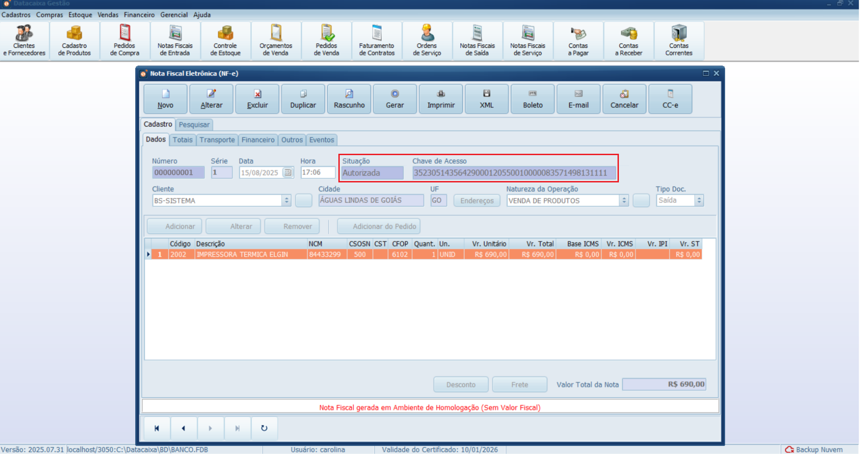Click Cancelar to cancel the NF-e
This screenshot has height=454, width=868.
(x=624, y=99)
